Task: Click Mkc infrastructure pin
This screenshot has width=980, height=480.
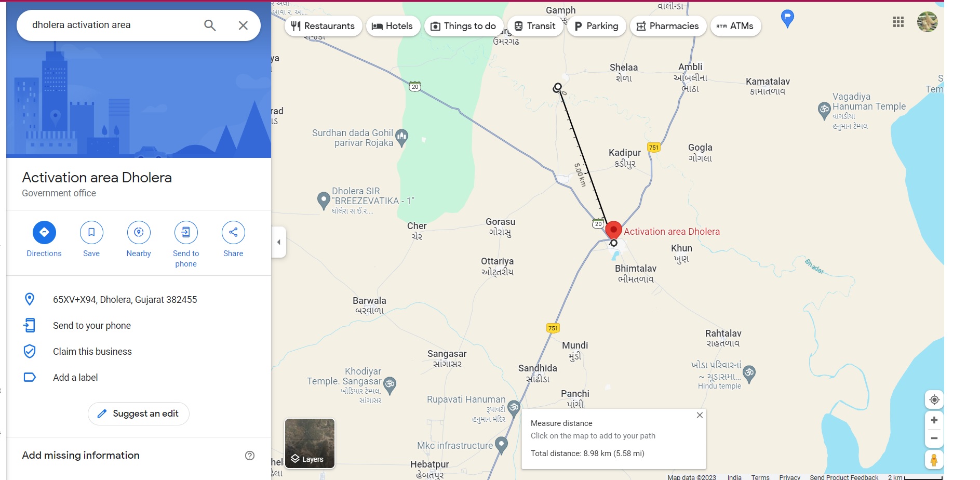Action: coord(501,445)
